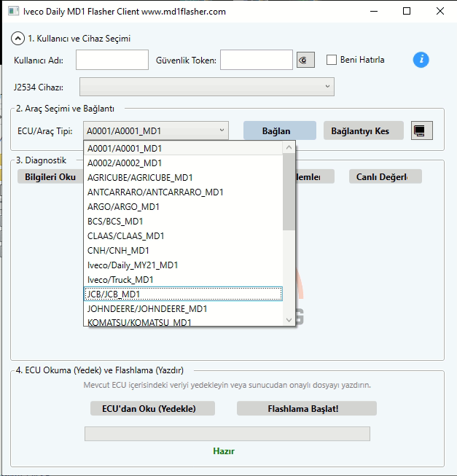This screenshot has height=476, width=457.
Task: Select CLAAS/CLAAS_MD1 entry
Action: [183, 236]
